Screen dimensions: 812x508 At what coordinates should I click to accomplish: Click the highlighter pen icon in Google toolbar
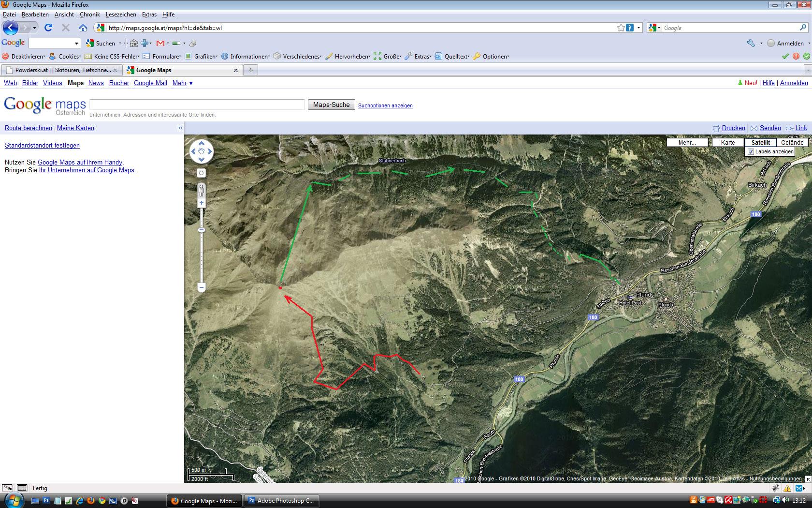[x=193, y=43]
